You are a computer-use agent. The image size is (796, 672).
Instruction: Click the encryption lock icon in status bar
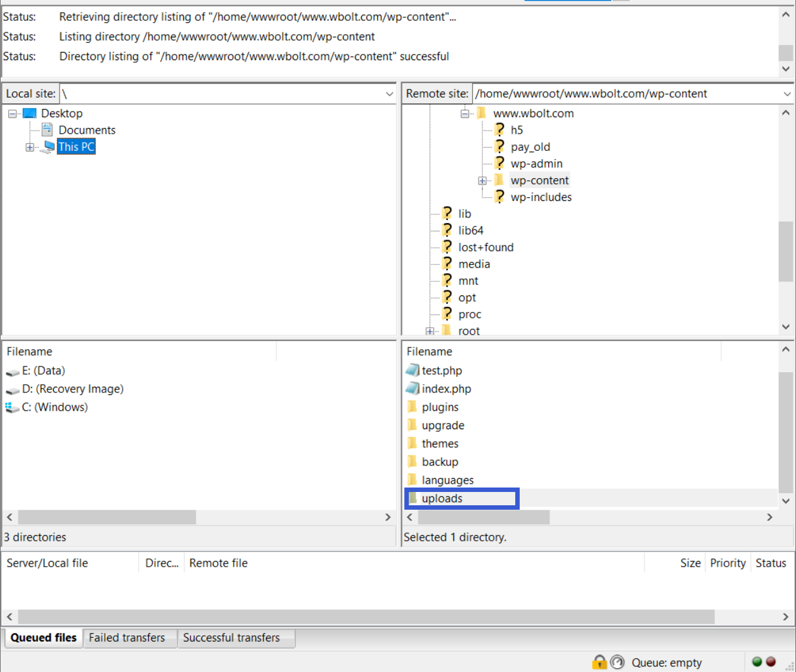(x=599, y=662)
